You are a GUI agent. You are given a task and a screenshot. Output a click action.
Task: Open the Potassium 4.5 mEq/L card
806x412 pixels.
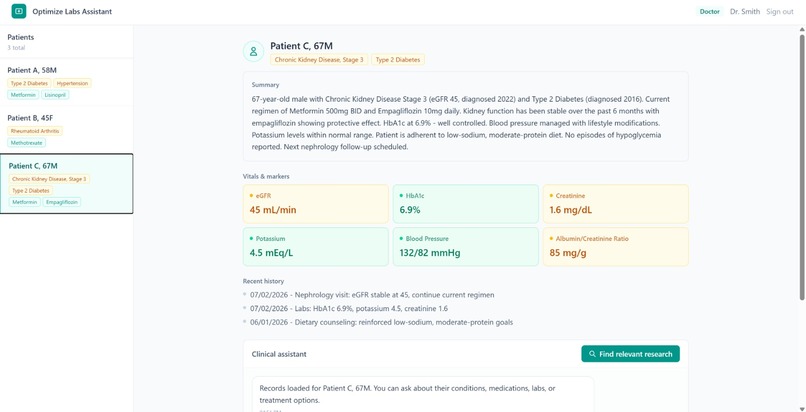click(x=316, y=247)
